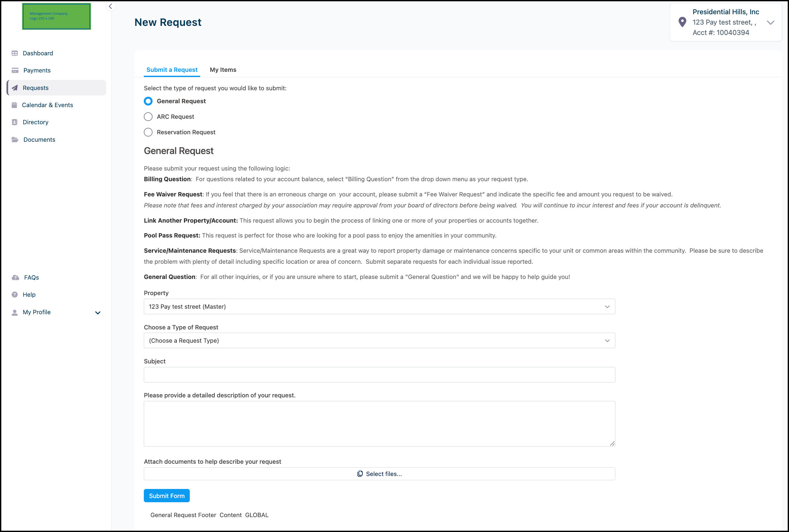Click the Documents folder icon
The height and width of the screenshot is (532, 789).
pyautogui.click(x=15, y=139)
